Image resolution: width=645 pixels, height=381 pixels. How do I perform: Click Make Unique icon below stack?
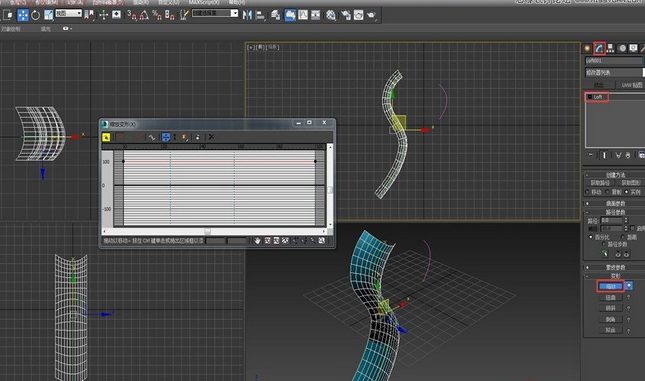tap(618, 156)
